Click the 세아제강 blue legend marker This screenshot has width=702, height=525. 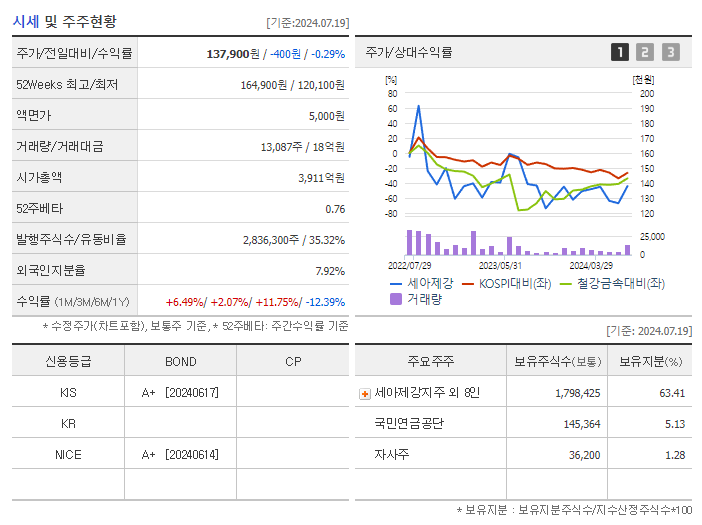coord(396,284)
